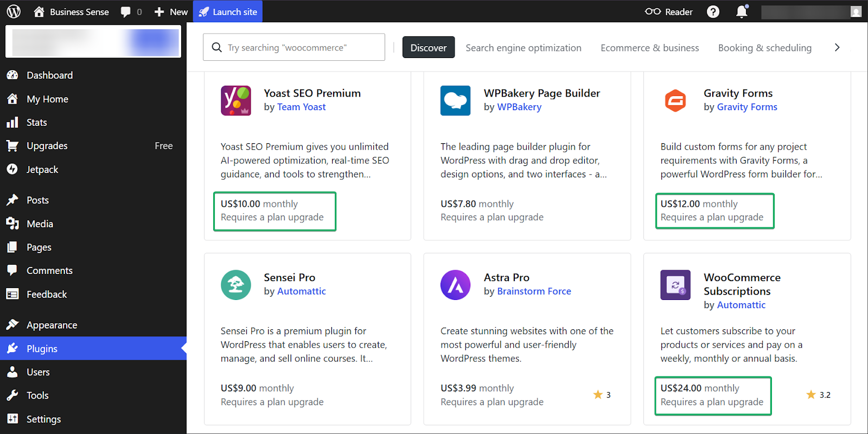Screen dimensions: 868x434
Task: Open My Home in sidebar
Action: tap(93, 99)
